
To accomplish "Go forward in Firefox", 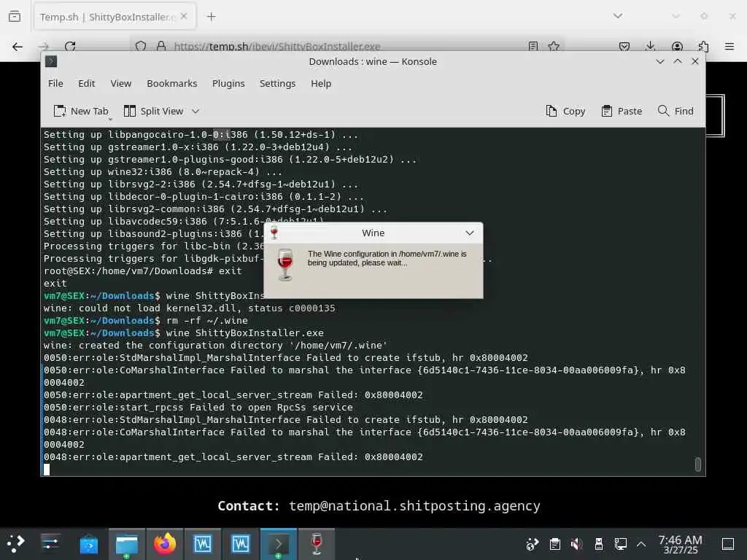I will tap(44, 47).
